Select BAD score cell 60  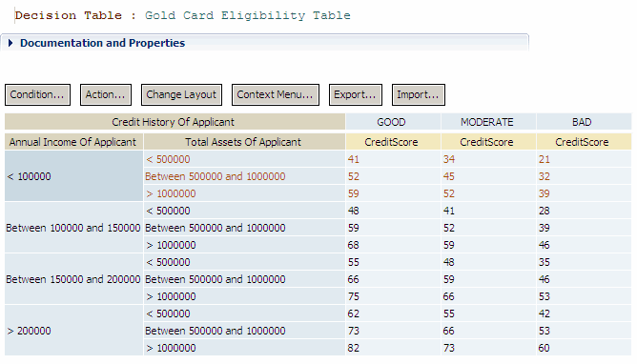pyautogui.click(x=584, y=348)
